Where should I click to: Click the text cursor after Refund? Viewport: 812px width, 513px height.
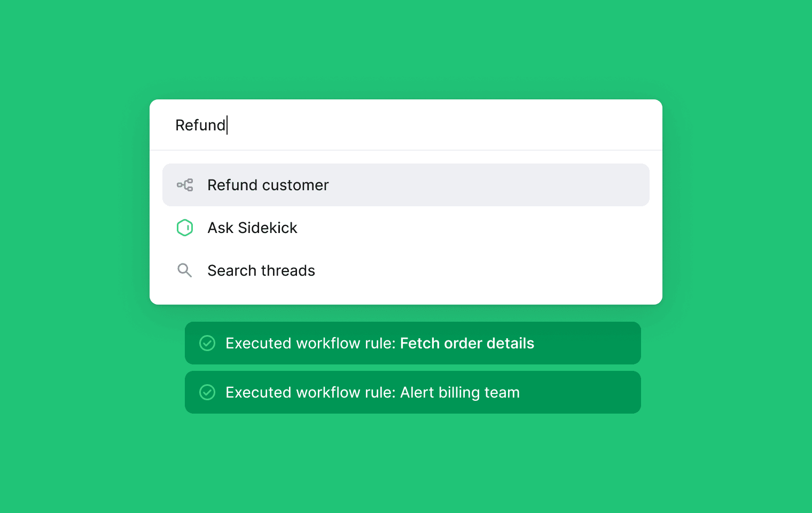click(x=227, y=125)
